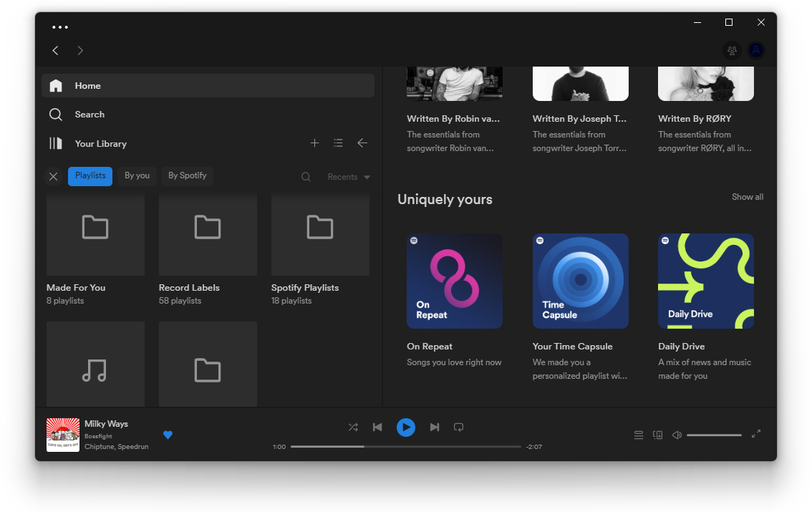Skip to the previous track
The image size is (812, 512).
click(x=377, y=427)
